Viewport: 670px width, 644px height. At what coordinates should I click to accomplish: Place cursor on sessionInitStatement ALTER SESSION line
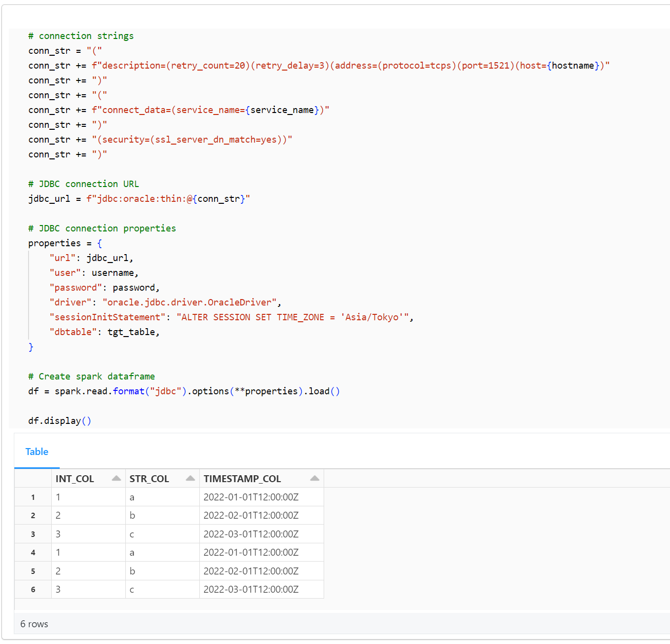coord(231,317)
